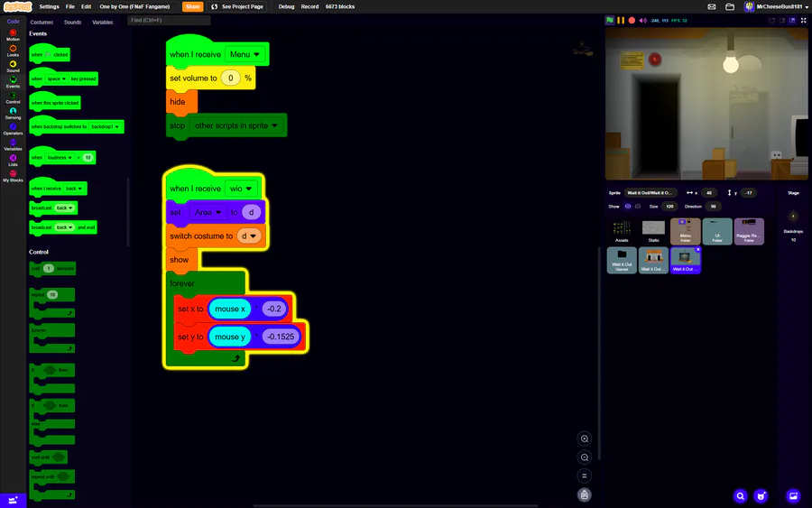Open the Edit menu
This screenshot has width=812, height=508.
86,6
